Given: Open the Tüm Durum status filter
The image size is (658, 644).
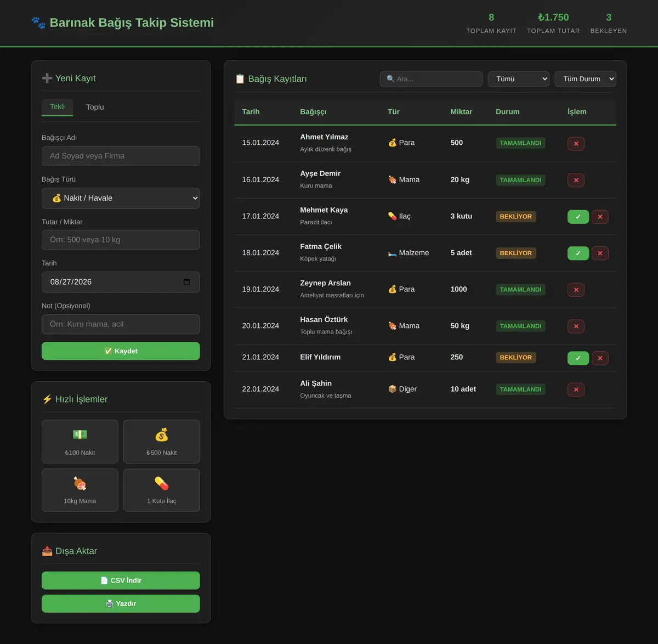Looking at the screenshot, I should click(586, 79).
